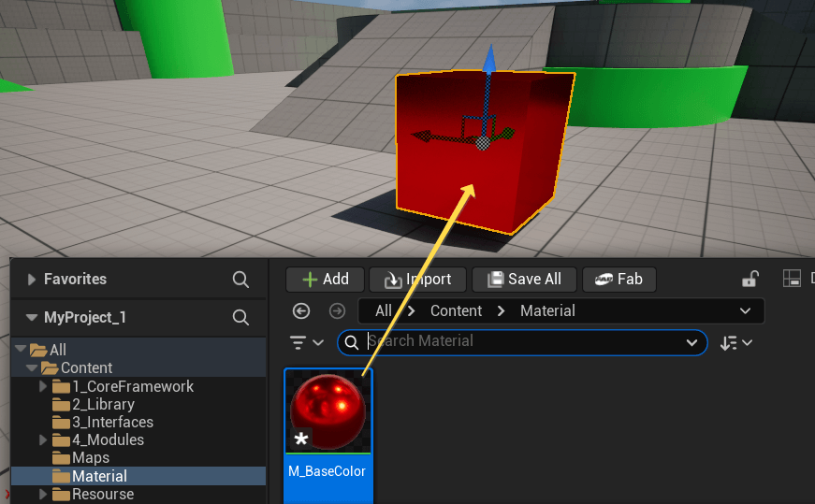Expand the Favorites section

click(x=32, y=279)
